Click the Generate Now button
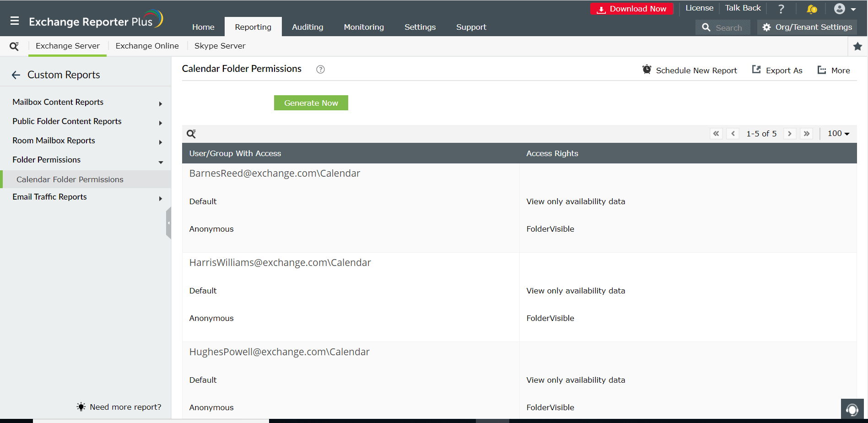This screenshot has height=423, width=868. click(311, 103)
